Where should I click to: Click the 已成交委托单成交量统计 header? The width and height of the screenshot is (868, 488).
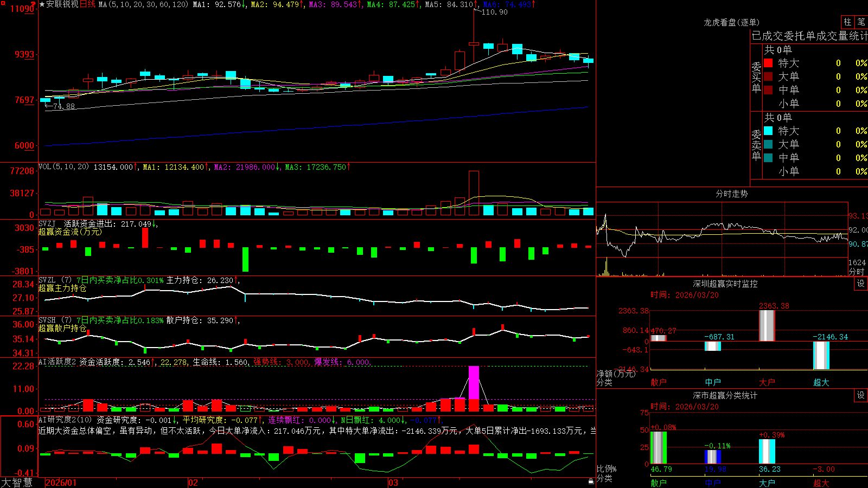coord(809,36)
